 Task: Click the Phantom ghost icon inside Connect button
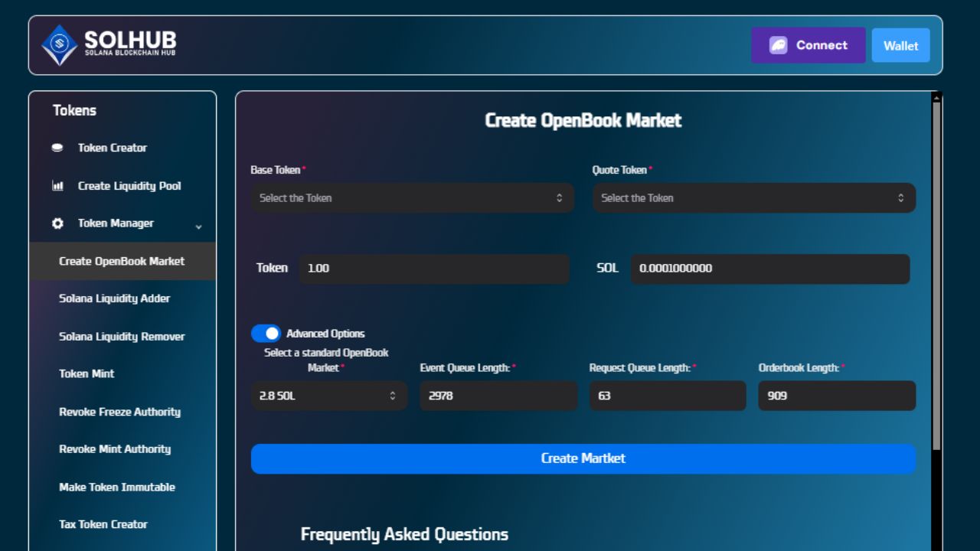(776, 45)
